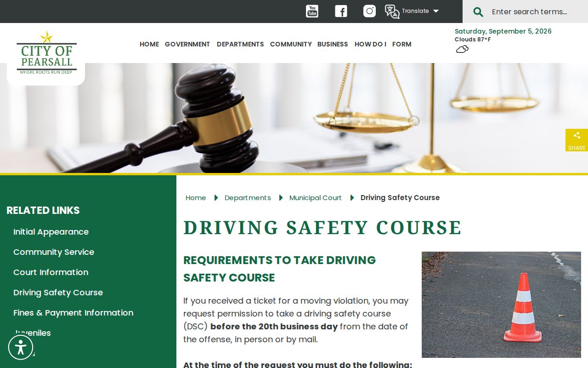Open the Form menu item
Image resolution: width=588 pixels, height=368 pixels.
[402, 44]
